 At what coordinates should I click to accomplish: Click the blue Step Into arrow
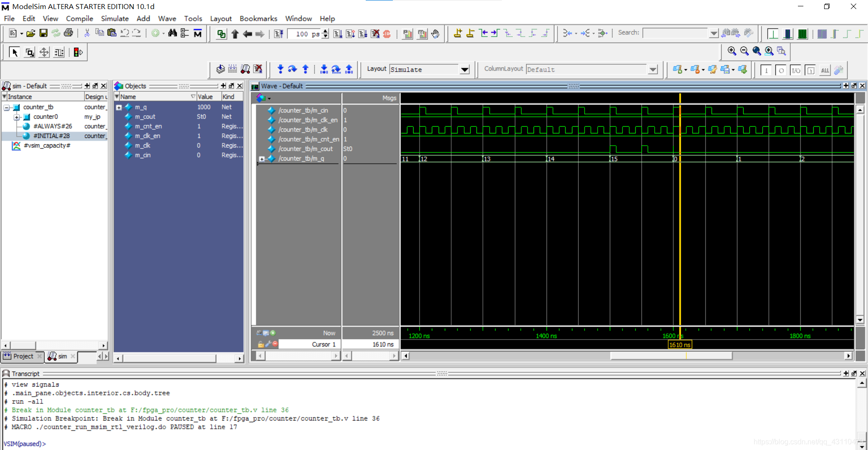tap(280, 69)
